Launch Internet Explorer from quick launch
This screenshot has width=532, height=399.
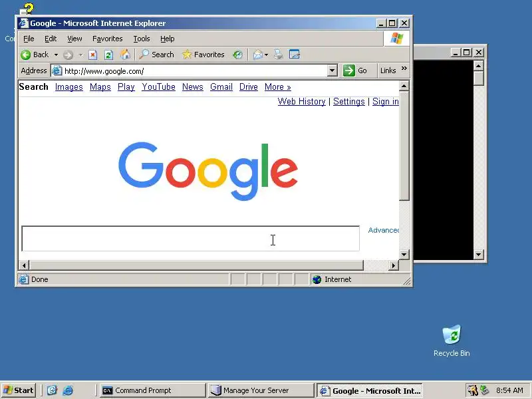(68, 390)
